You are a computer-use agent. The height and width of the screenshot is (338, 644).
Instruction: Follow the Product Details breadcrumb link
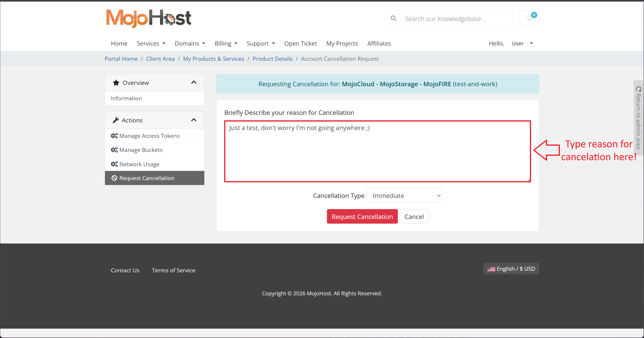[x=272, y=59]
